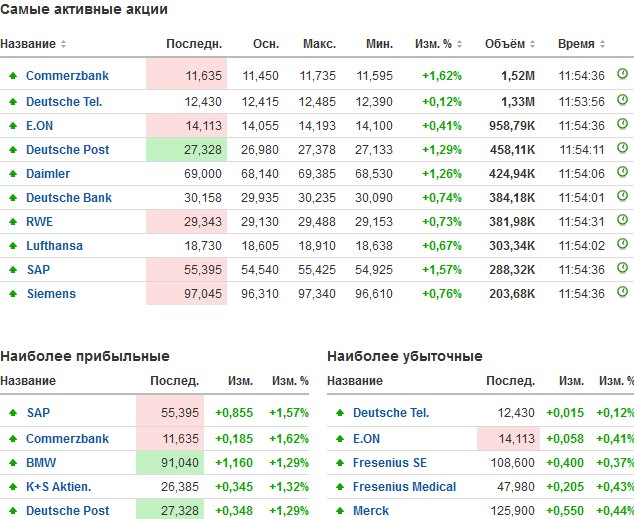Select the Мин. column header
634x519 pixels.
(x=379, y=44)
